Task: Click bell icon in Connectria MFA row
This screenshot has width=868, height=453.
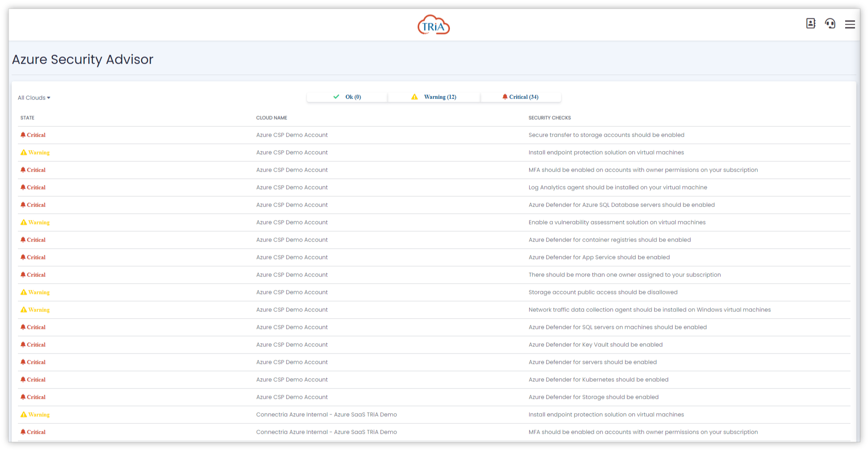Action: coord(23,432)
